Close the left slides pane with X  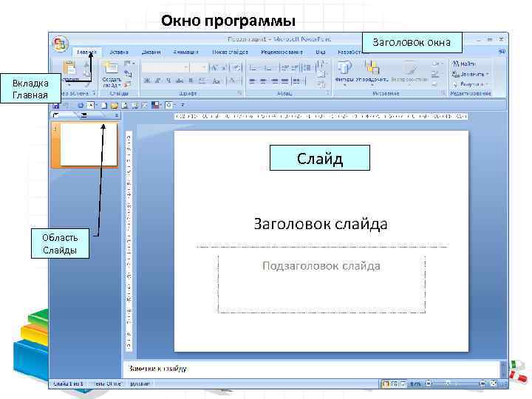(117, 115)
